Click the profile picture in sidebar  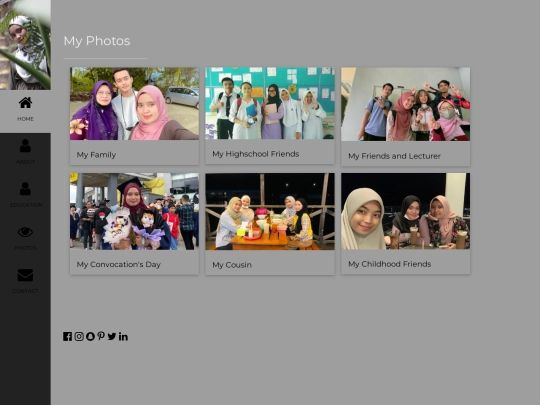25,45
